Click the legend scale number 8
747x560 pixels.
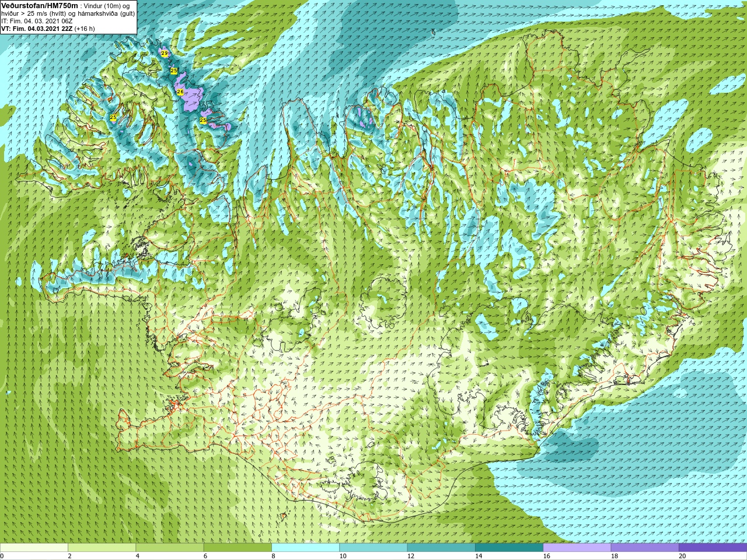273,556
